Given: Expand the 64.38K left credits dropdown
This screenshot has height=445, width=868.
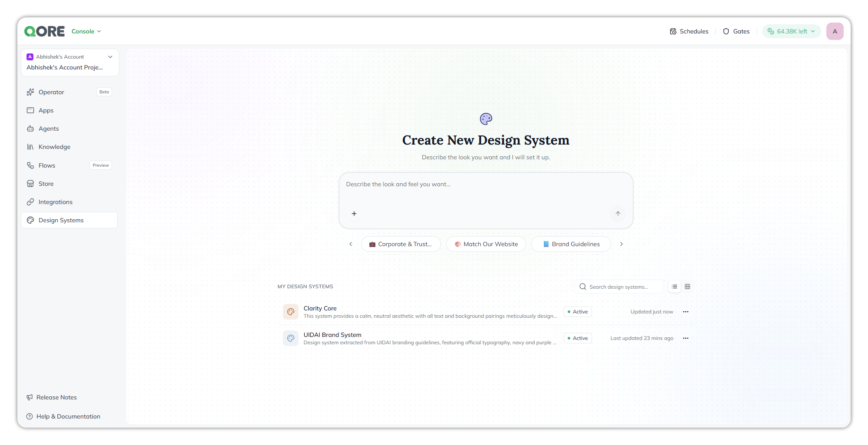Looking at the screenshot, I should [x=791, y=31].
